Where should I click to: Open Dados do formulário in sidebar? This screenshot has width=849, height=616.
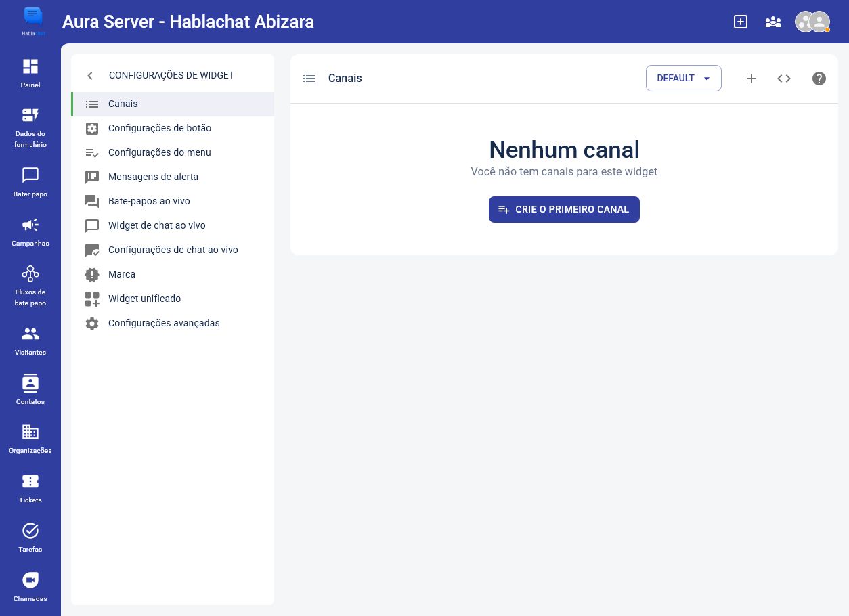tap(30, 127)
